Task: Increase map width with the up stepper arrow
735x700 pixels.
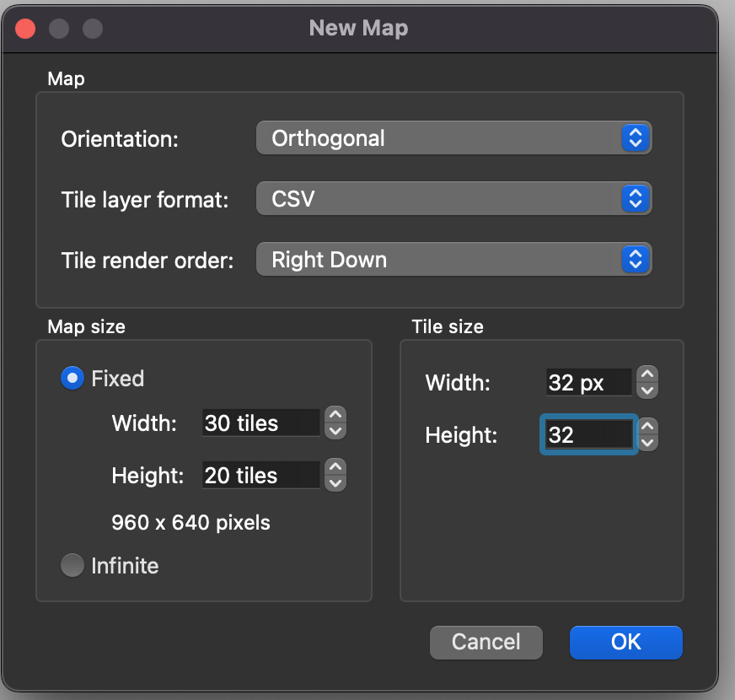Action: 335,414
